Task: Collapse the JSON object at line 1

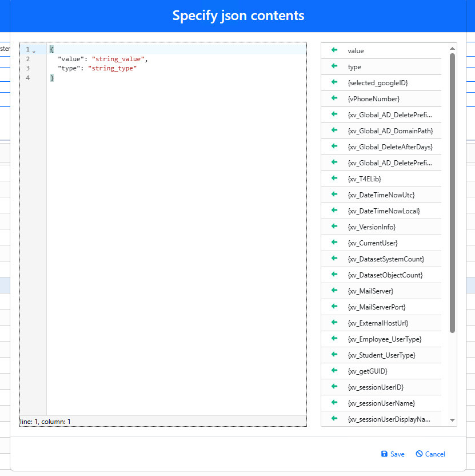Action: coord(34,51)
